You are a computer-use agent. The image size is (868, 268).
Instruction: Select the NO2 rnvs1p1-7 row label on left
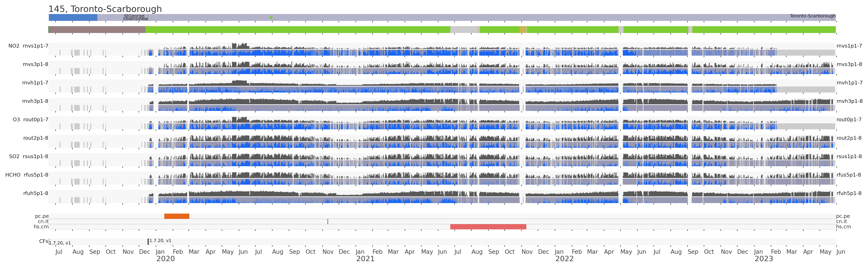click(28, 46)
